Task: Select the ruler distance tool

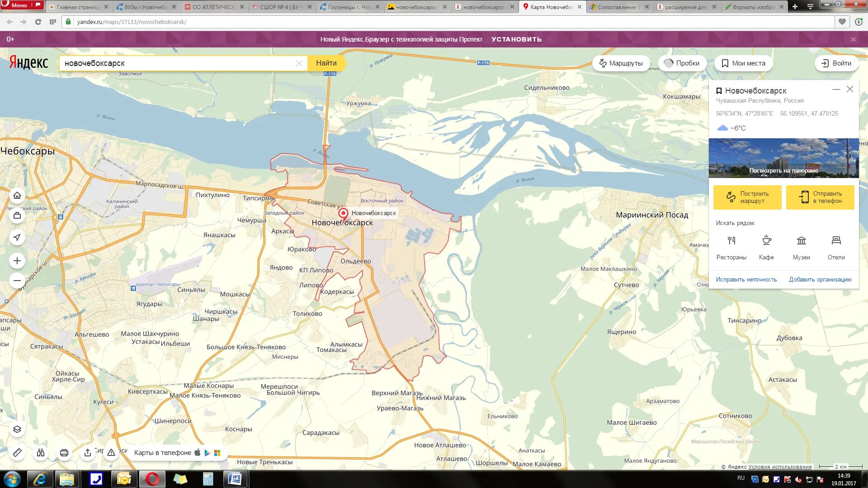Action: (17, 452)
